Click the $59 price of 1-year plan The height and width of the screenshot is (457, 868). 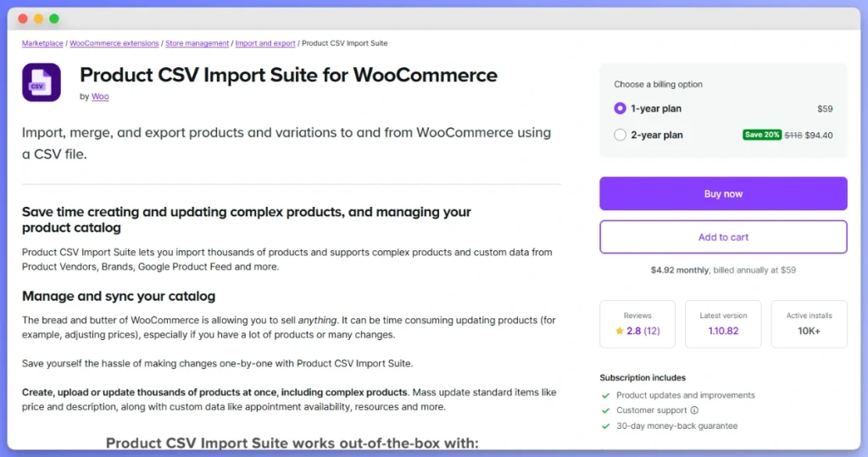point(825,109)
